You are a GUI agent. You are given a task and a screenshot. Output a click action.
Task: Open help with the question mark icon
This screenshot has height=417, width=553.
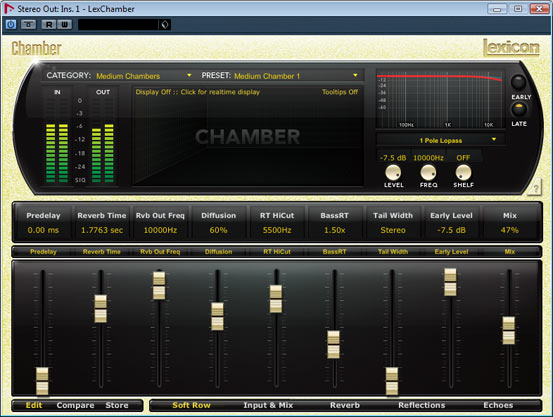coord(535,187)
